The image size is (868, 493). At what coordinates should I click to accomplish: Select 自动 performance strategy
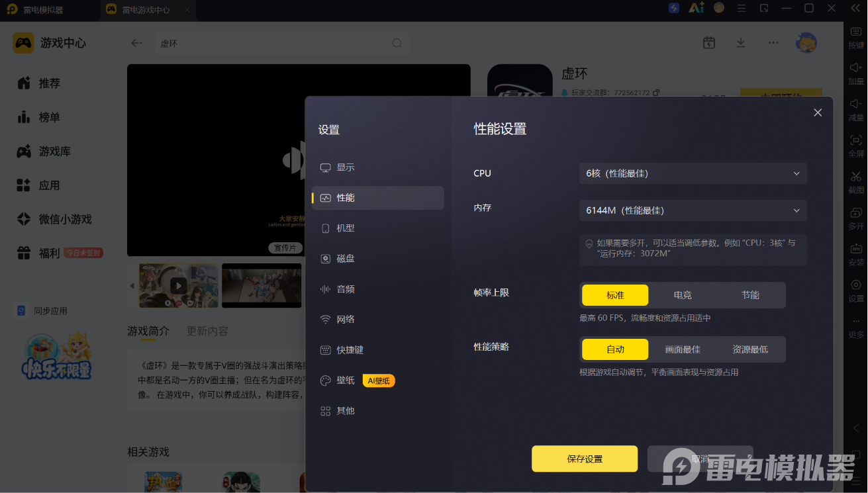(x=615, y=349)
